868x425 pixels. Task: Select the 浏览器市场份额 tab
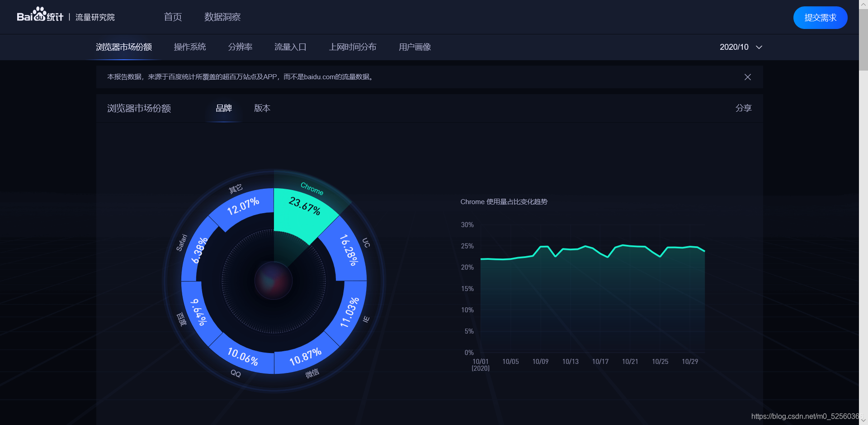124,47
